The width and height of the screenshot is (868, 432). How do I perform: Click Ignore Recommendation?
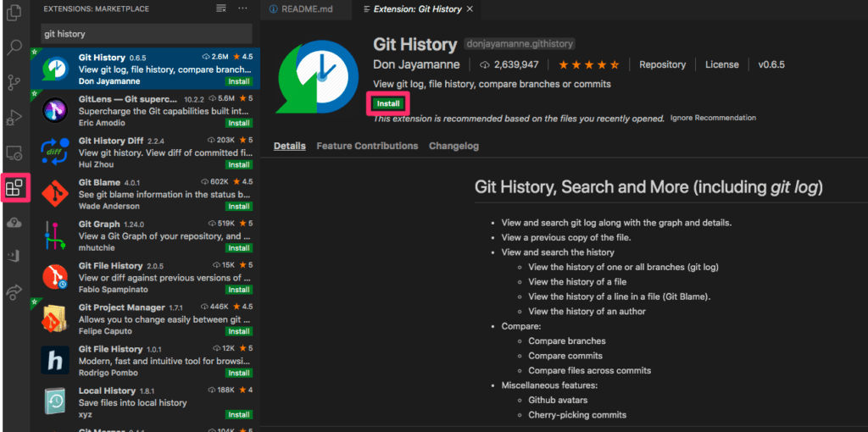(x=713, y=118)
